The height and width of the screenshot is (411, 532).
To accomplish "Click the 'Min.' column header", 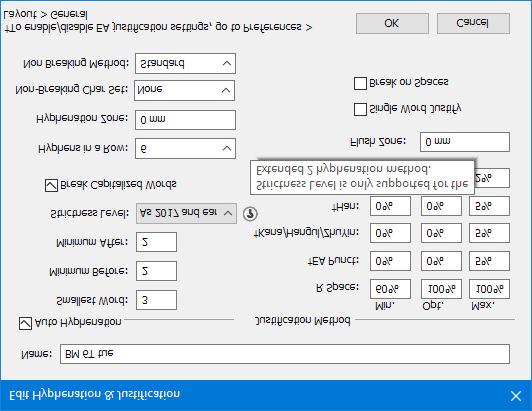I will pyautogui.click(x=385, y=306).
